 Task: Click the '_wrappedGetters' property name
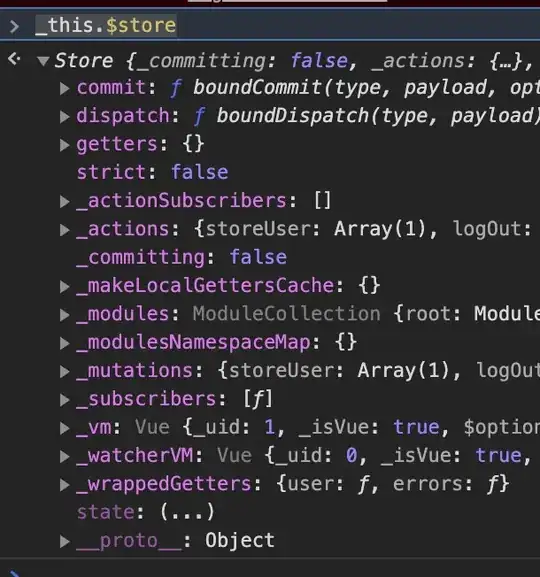tap(164, 484)
